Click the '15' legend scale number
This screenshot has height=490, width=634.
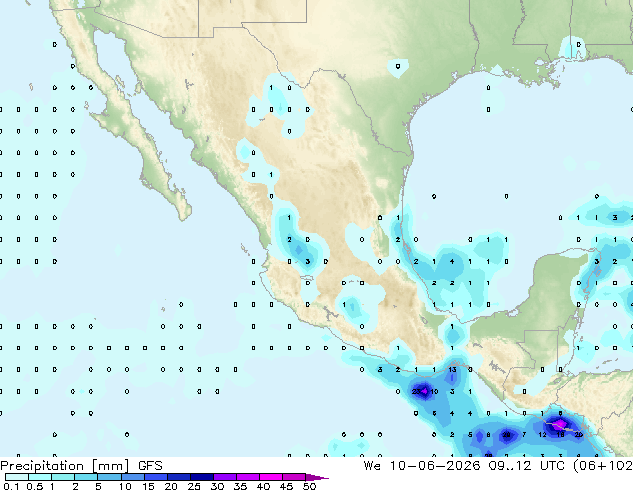pyautogui.click(x=148, y=486)
